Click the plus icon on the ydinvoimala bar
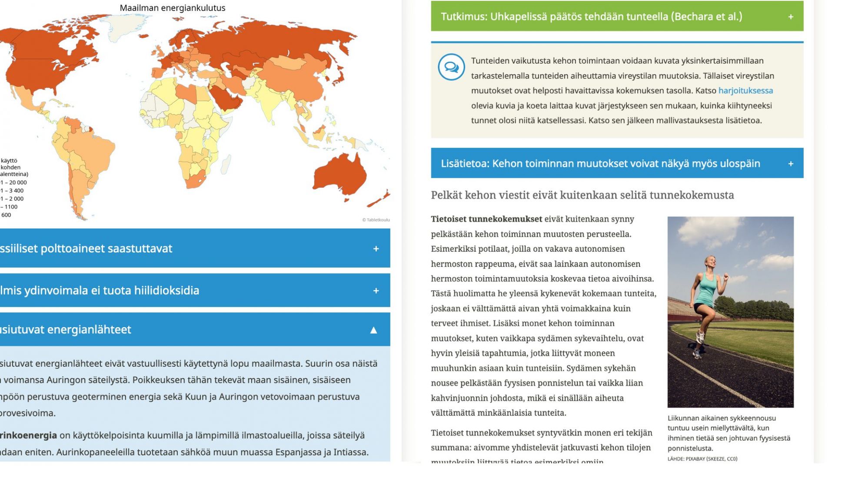The width and height of the screenshot is (865, 504). pos(376,291)
